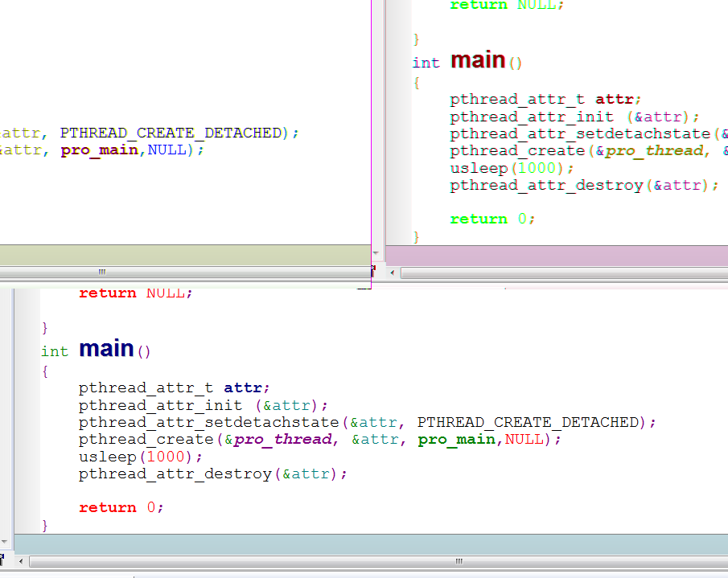Click split handle at bottom-left corner
Screen dimensions: 728x578
[x=2, y=560]
